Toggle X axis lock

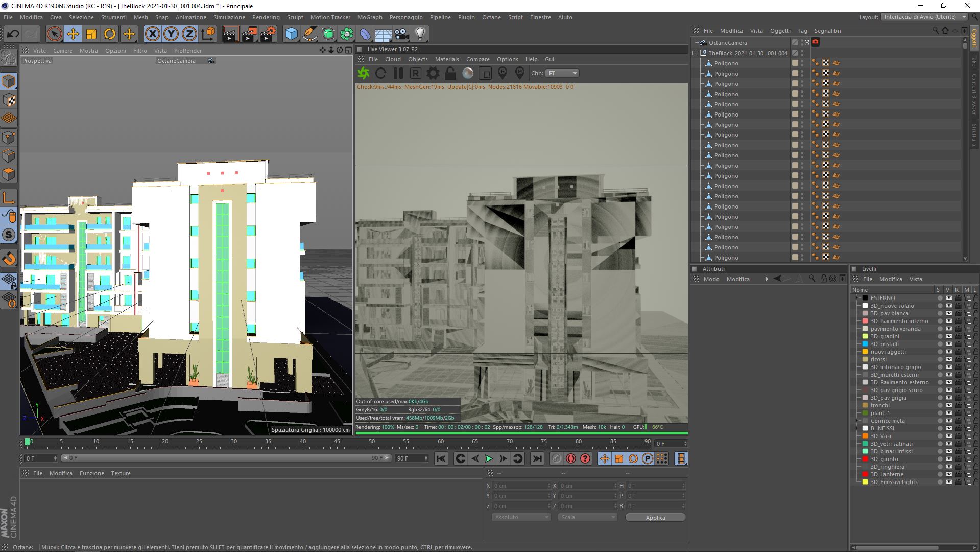coord(152,34)
